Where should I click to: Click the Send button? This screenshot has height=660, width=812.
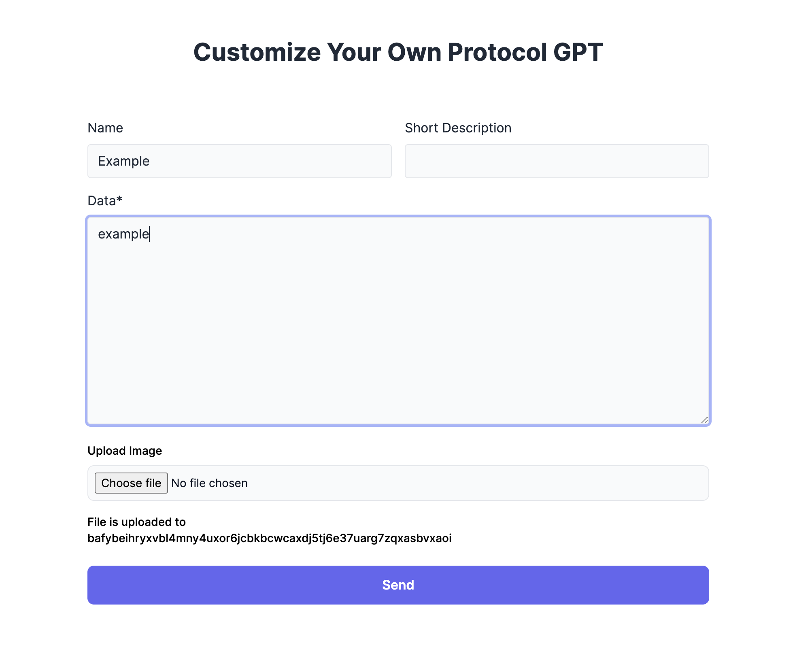click(x=398, y=585)
